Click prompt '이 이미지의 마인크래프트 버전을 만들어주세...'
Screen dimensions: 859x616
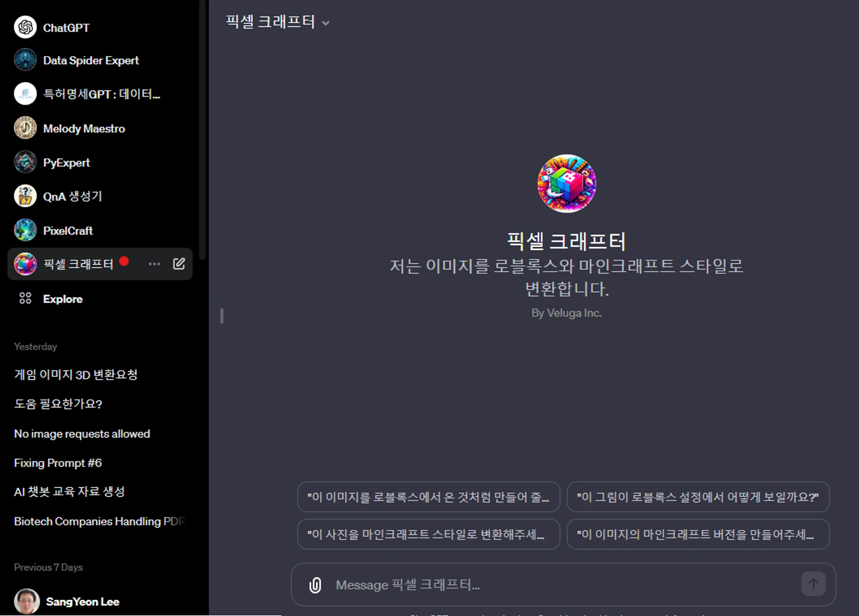coord(698,534)
